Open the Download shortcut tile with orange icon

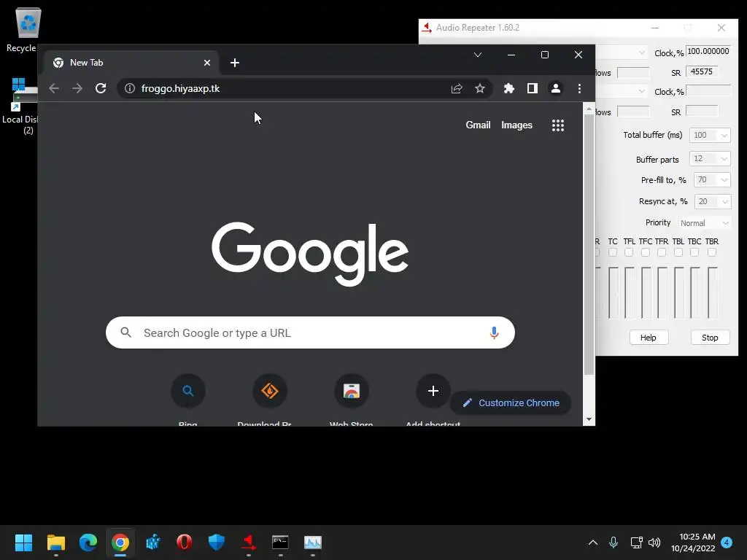tap(270, 391)
